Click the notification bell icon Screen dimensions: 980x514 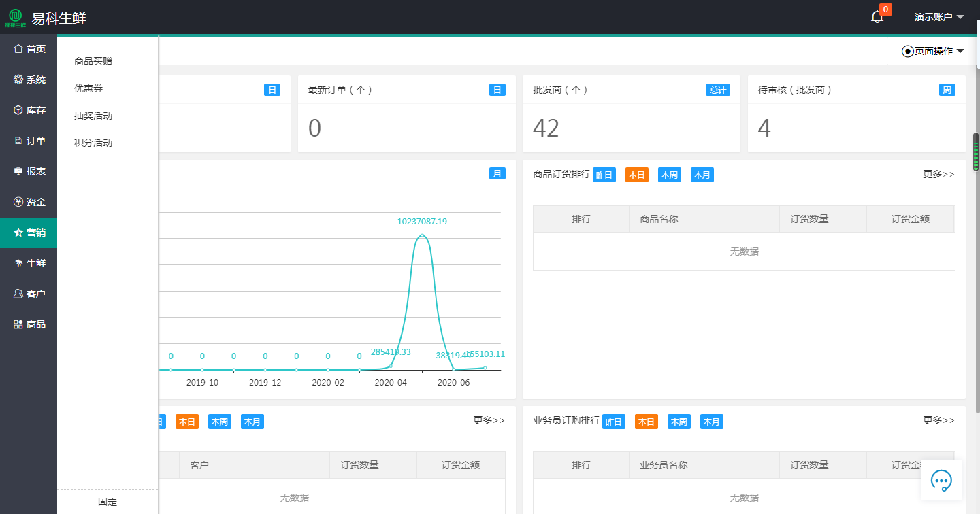(876, 16)
